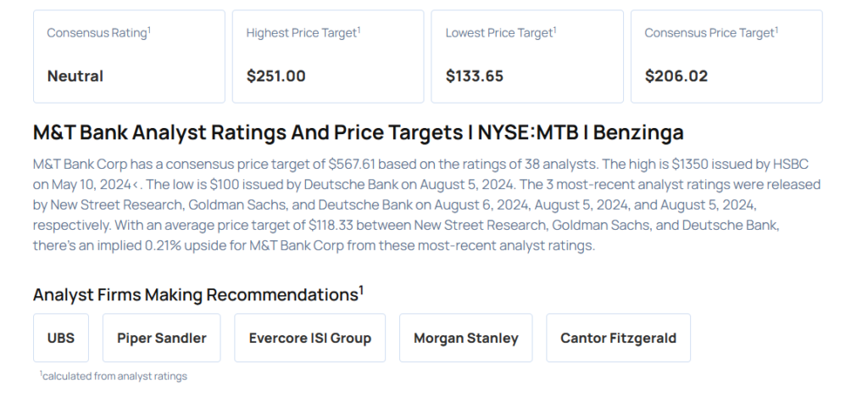Image resolution: width=868 pixels, height=397 pixels.
Task: Click the Lowest Price Target label
Action: (x=500, y=33)
